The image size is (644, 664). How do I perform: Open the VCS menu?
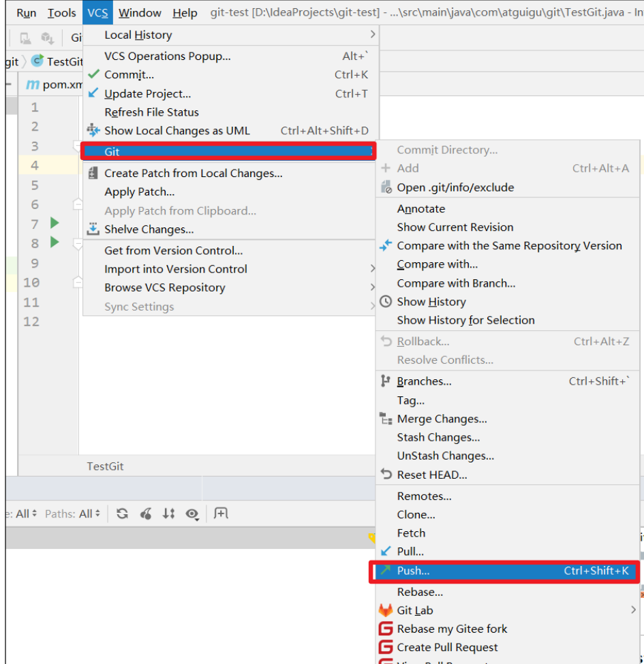pos(97,13)
